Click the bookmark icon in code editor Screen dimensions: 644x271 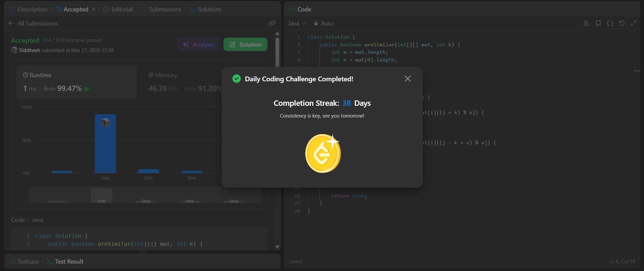point(598,23)
